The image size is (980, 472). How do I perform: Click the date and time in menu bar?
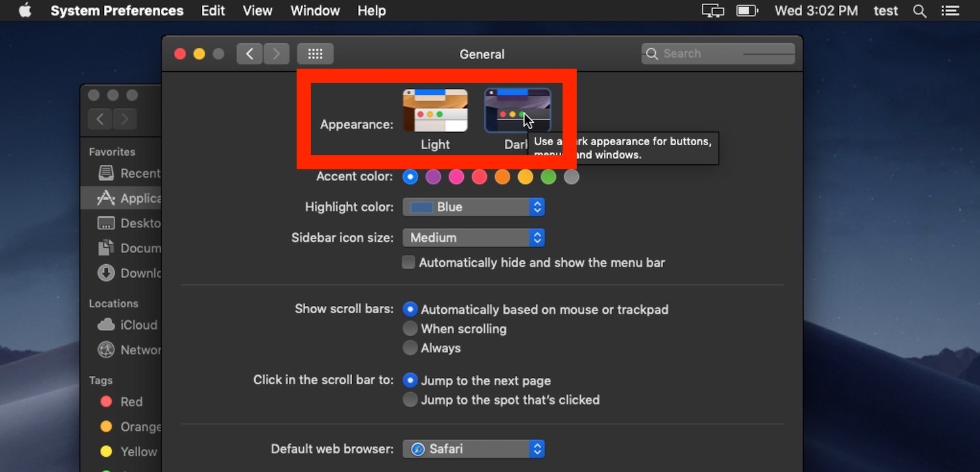tap(815, 11)
